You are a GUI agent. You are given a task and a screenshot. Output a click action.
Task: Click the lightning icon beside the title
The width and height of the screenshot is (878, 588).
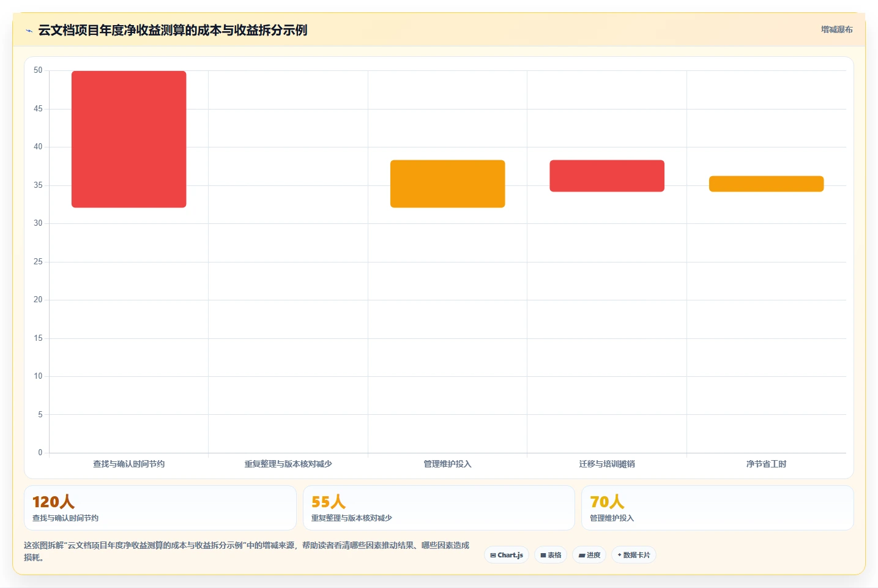click(29, 31)
